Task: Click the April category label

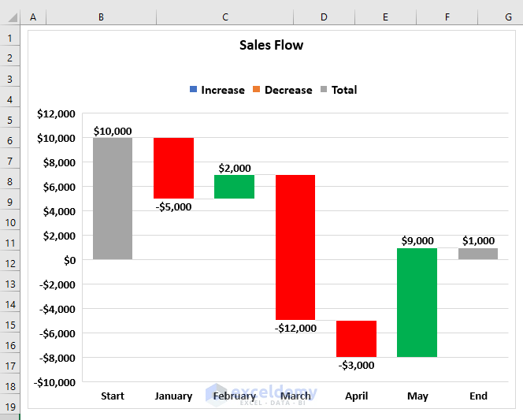Action: (x=356, y=396)
